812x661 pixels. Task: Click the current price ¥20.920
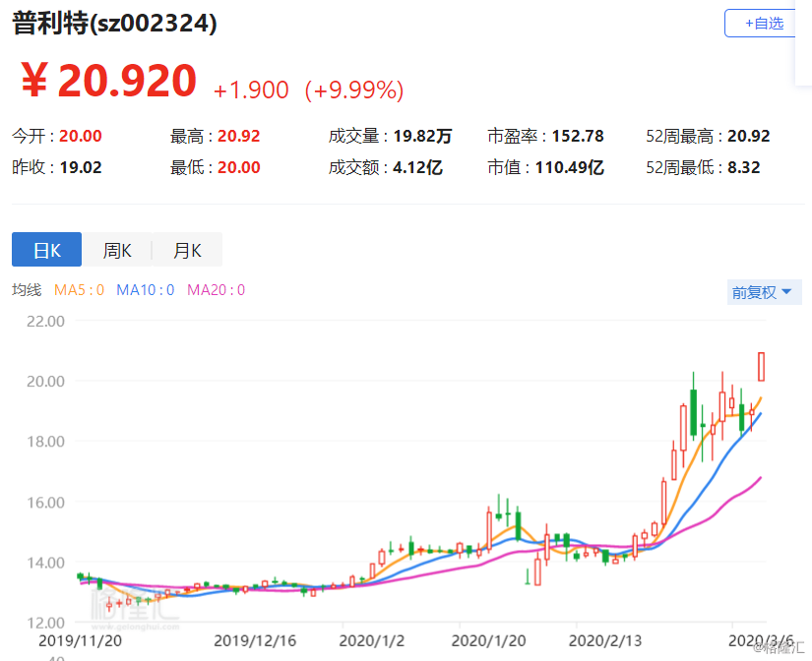[x=108, y=81]
